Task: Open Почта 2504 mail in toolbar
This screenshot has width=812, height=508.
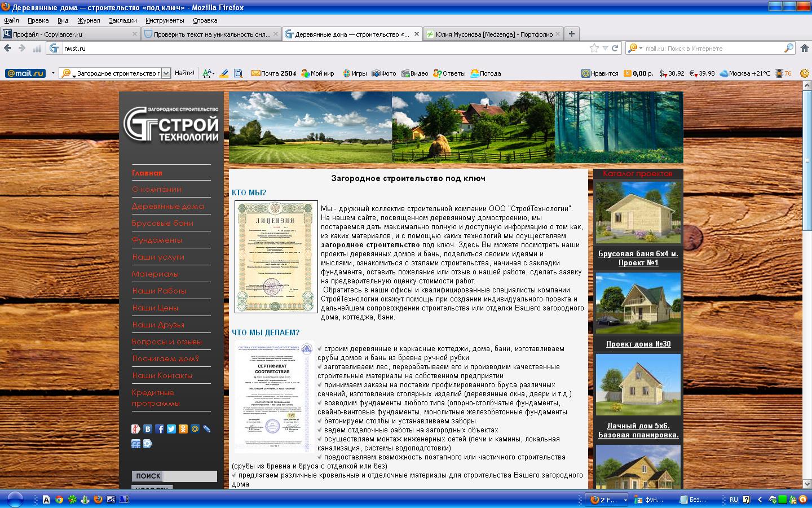Action: tap(274, 73)
